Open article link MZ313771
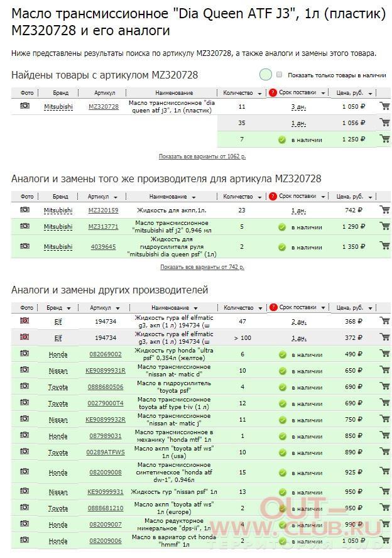The image size is (392, 558). [x=103, y=227]
